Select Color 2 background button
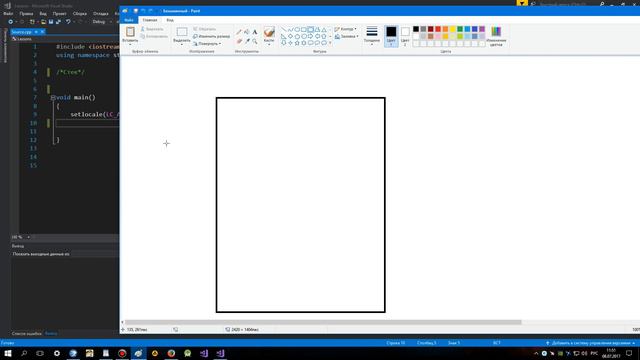640x360 pixels. 405,36
